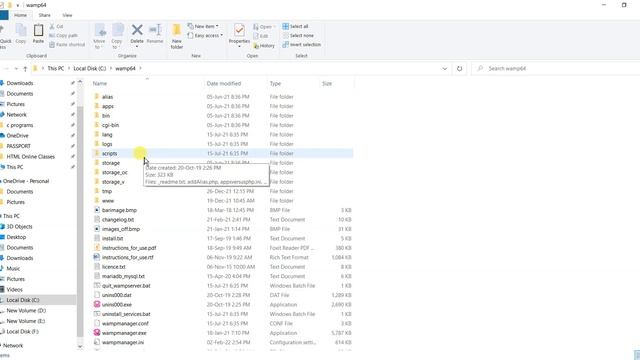640x360 pixels.
Task: Click the barimage.bmp file icon
Action: (x=97, y=210)
